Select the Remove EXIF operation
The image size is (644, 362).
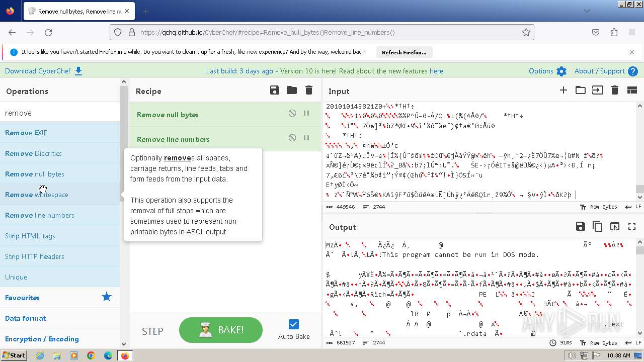point(60,133)
